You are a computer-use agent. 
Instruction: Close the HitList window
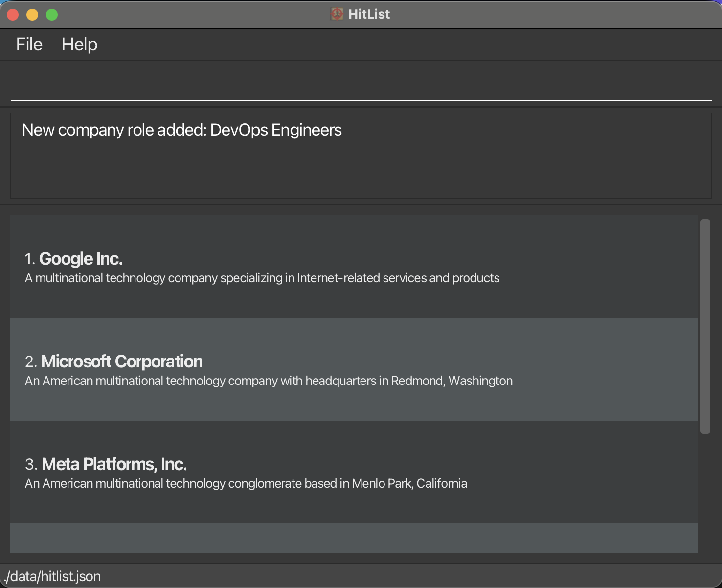pos(13,14)
